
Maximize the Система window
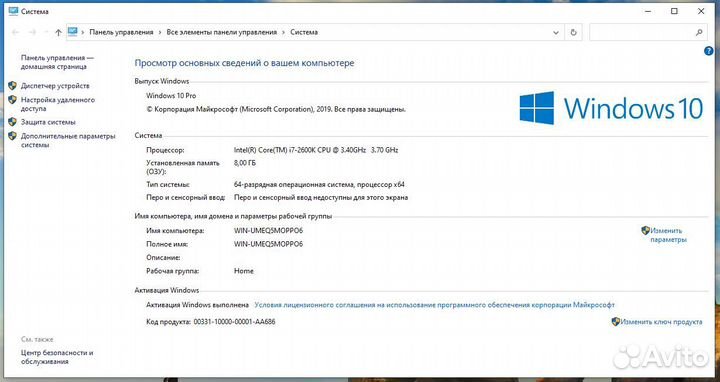(674, 11)
